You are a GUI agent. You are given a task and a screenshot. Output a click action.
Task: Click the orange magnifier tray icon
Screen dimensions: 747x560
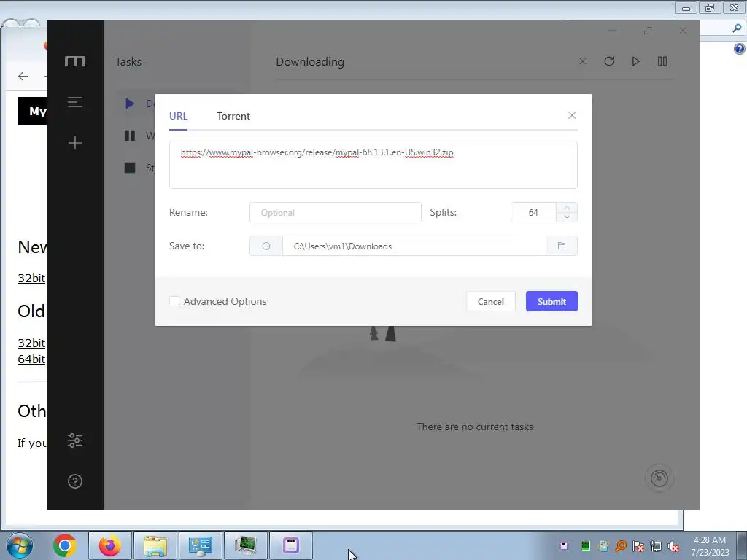tap(621, 545)
